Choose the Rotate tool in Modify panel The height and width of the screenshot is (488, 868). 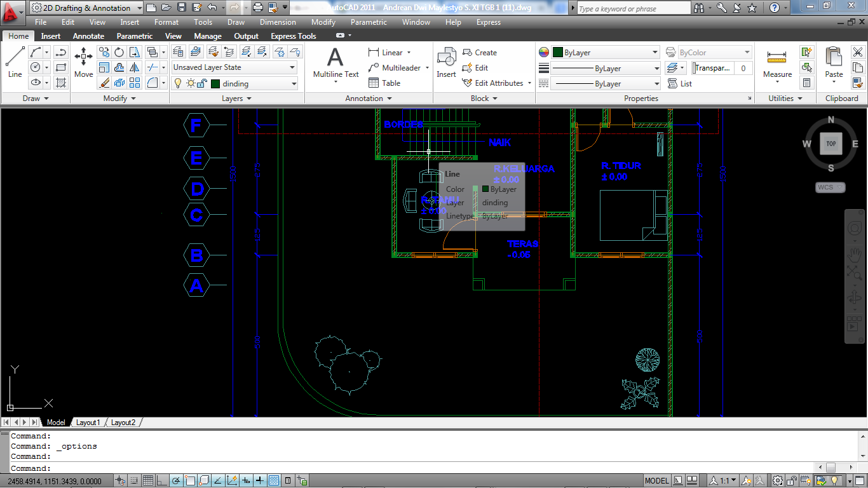(119, 52)
